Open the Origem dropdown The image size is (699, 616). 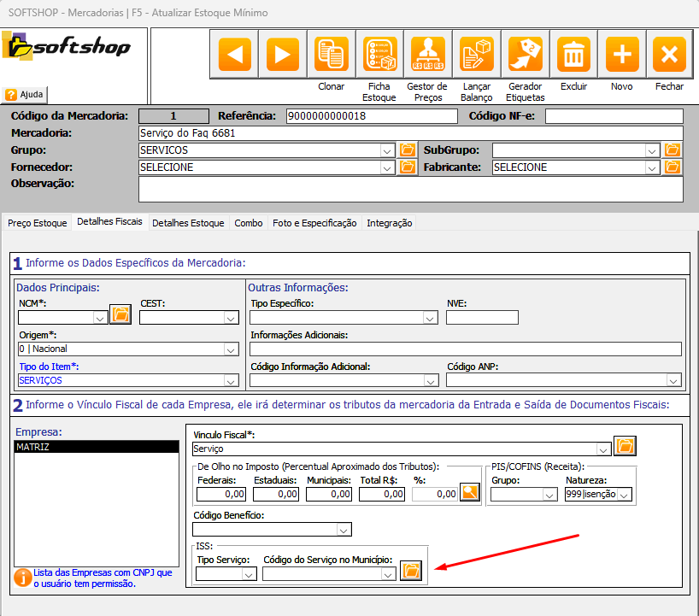[x=230, y=349]
